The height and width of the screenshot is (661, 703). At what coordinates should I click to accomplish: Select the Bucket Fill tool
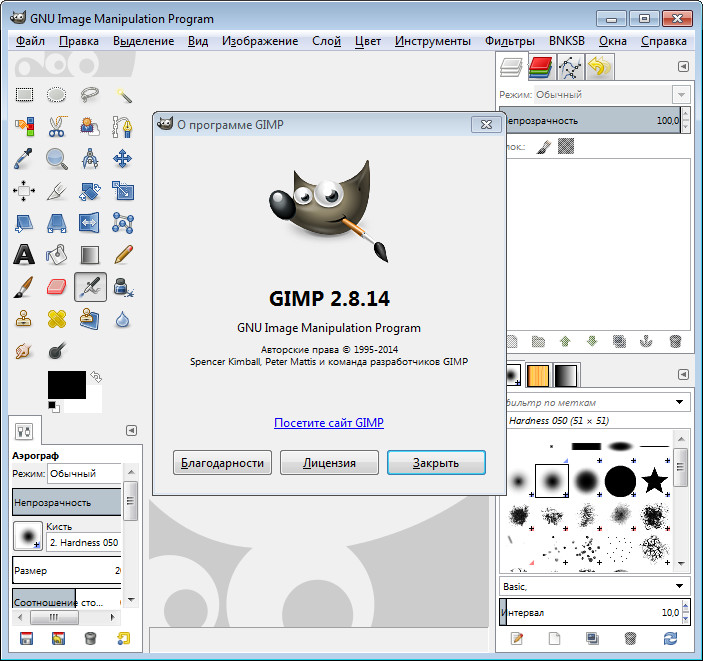[x=56, y=255]
